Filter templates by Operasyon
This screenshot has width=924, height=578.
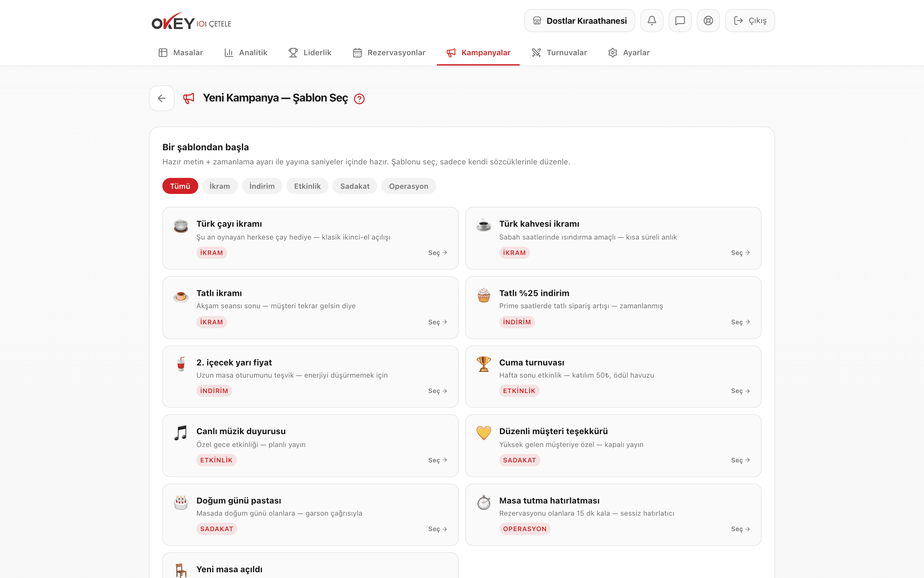408,186
